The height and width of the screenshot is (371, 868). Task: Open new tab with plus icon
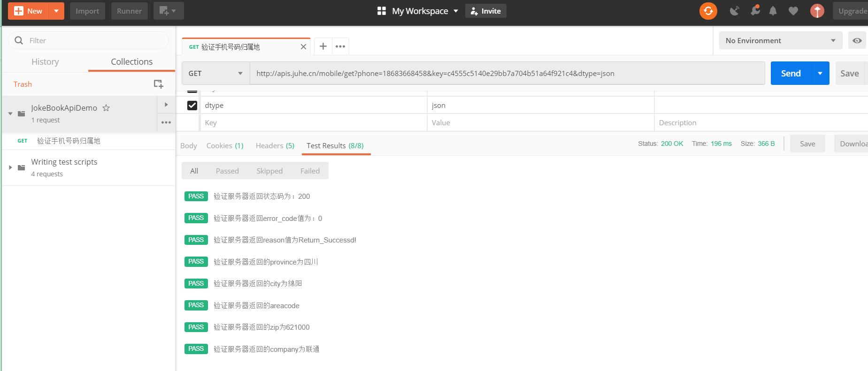323,46
